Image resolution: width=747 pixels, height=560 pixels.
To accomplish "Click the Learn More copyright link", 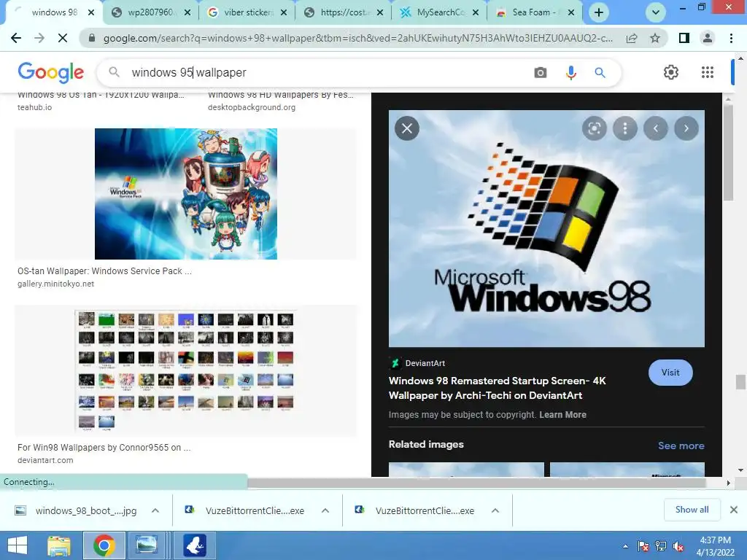I will 562,415.
